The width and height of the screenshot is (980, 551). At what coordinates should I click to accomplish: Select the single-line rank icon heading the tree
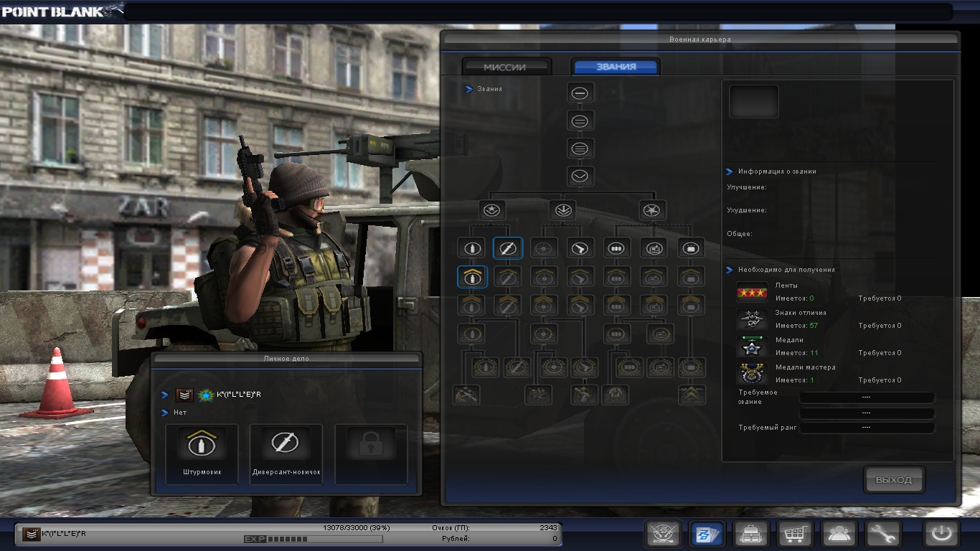coord(580,93)
